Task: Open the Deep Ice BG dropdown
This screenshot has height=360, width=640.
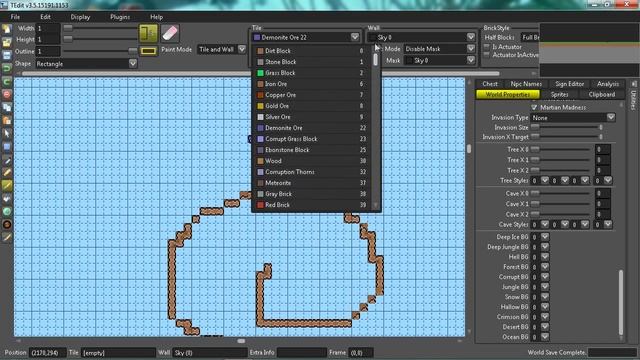Action: [x=545, y=237]
